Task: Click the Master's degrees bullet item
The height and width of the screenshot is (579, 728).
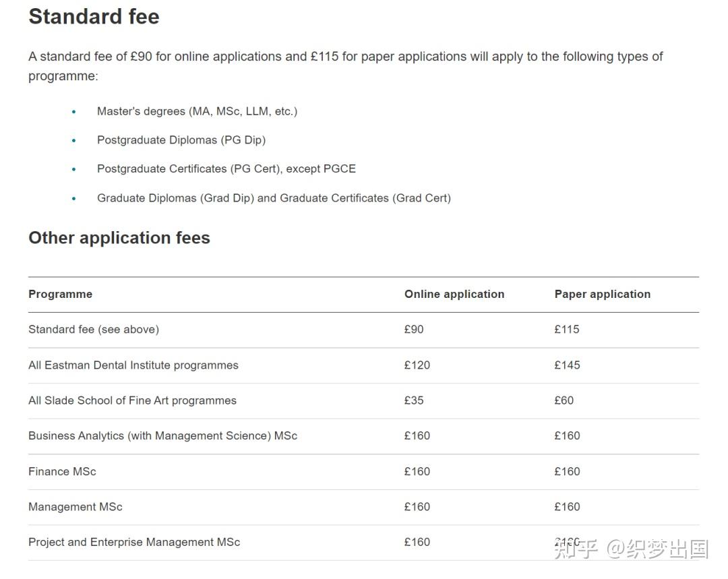Action: (197, 111)
